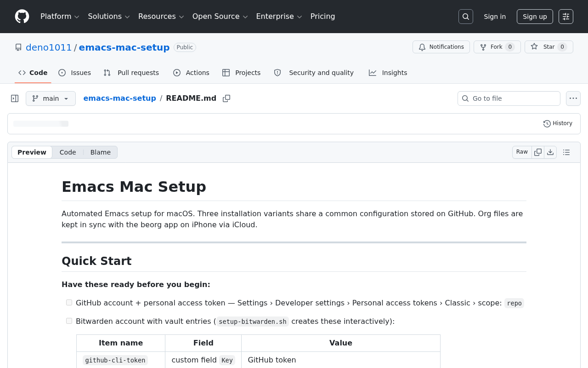
Task: Switch to the Blame view
Action: [101, 152]
